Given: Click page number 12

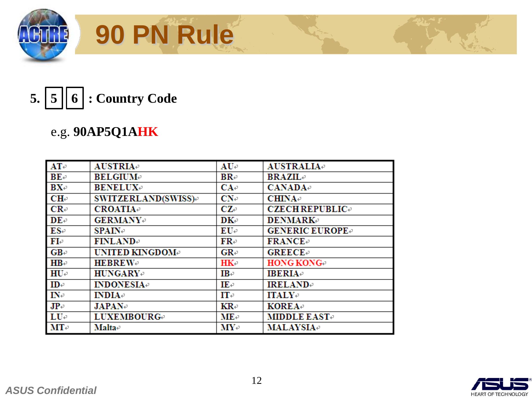Looking at the screenshot, I should (256, 381).
